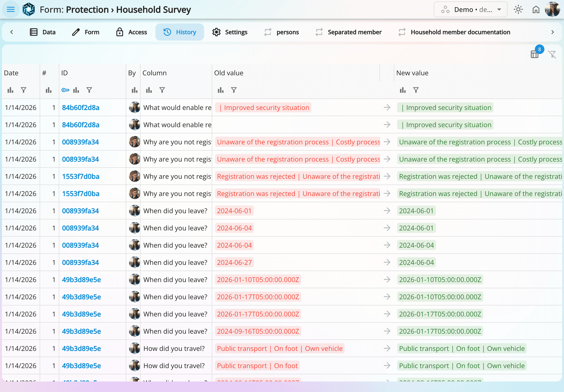
Task: Clear all filters with the filter-off icon
Action: click(x=552, y=54)
